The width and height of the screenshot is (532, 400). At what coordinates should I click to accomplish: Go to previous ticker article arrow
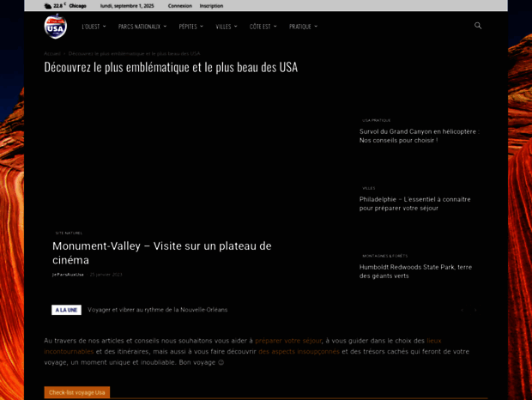click(462, 310)
